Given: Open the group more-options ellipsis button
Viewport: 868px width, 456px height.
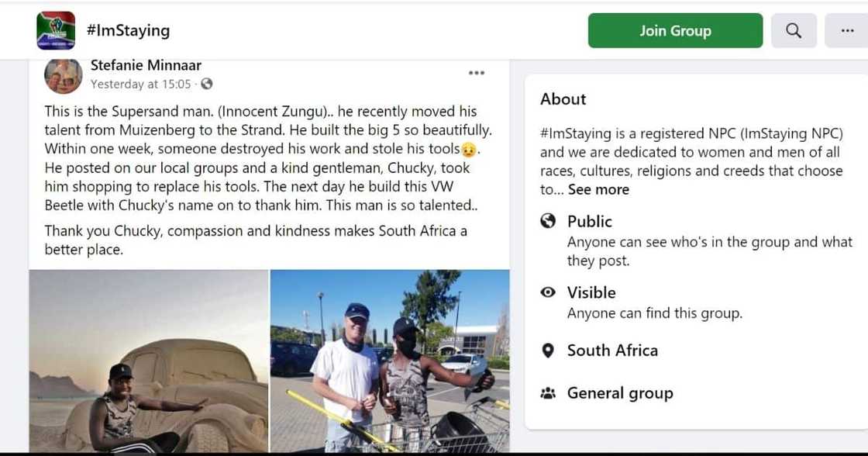Looking at the screenshot, I should click(846, 31).
